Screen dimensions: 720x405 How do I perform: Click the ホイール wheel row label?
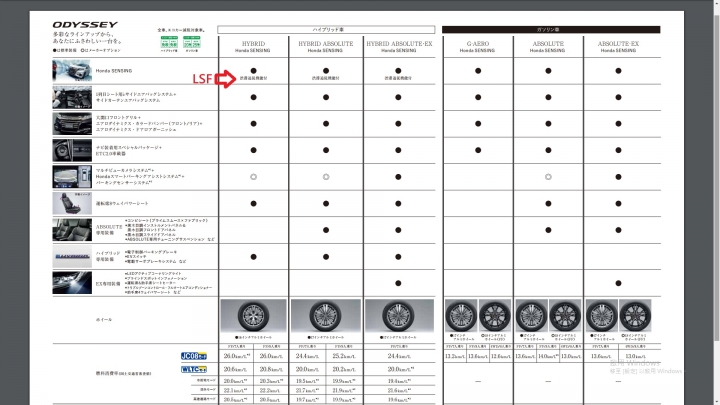[104, 320]
